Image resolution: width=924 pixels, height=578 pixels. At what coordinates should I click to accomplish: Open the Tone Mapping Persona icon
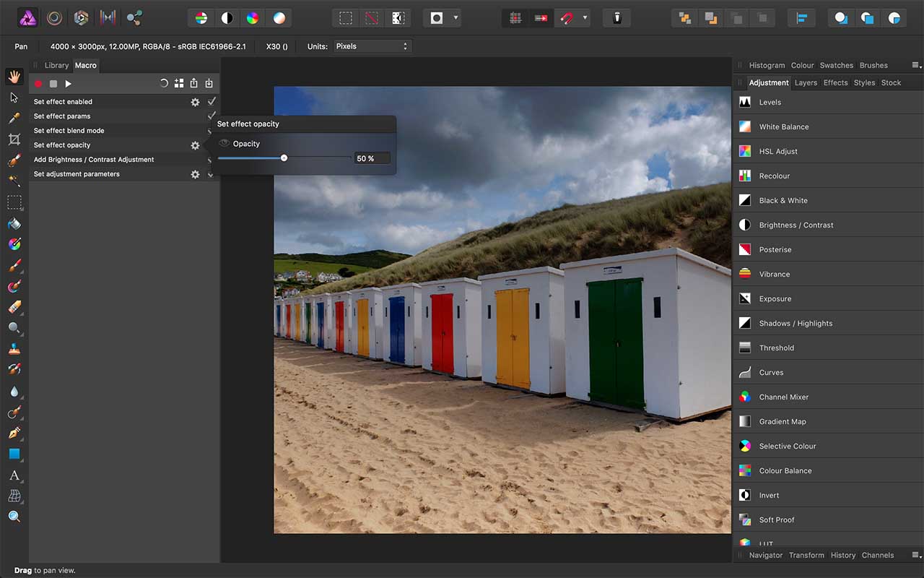click(108, 18)
